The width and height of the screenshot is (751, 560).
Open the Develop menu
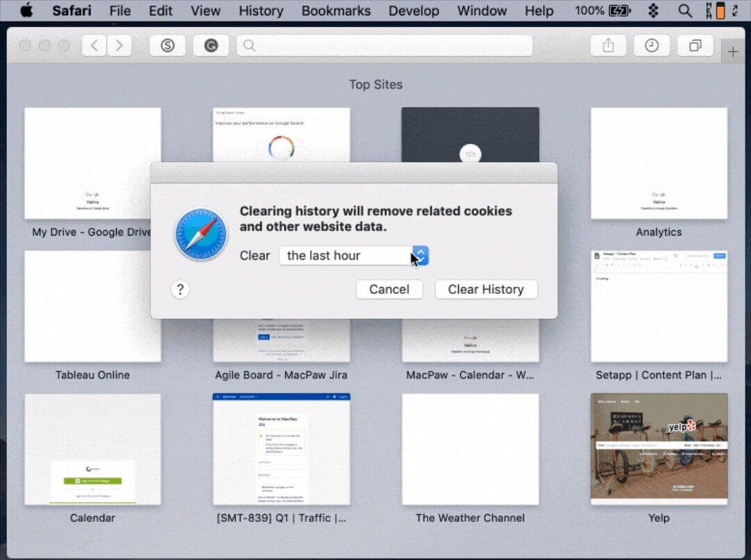[414, 10]
